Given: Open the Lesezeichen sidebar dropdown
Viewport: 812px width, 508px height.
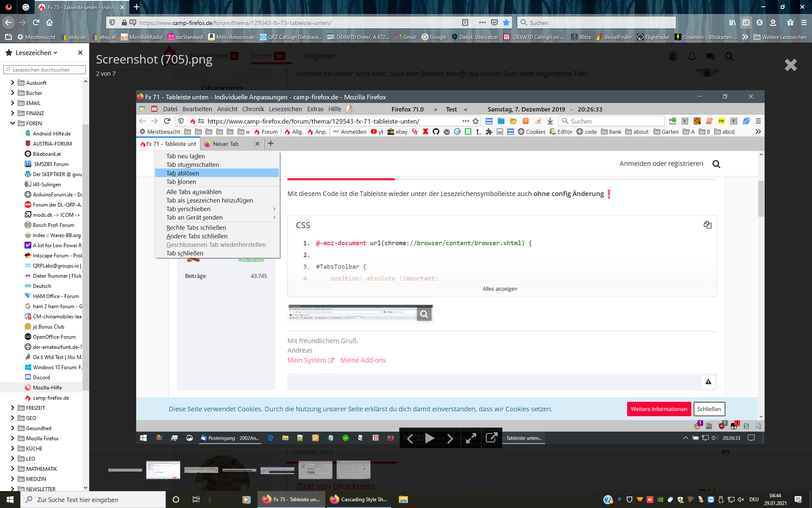Looking at the screenshot, I should 36,52.
